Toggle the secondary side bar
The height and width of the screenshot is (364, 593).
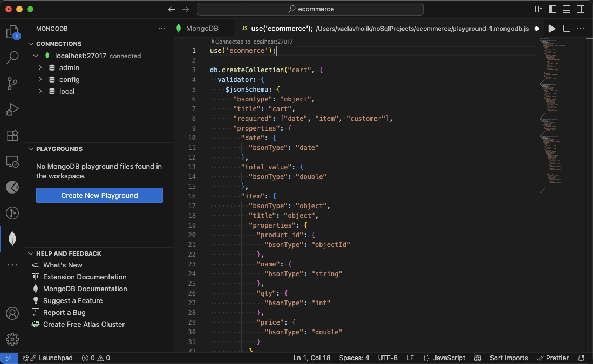[x=580, y=9]
